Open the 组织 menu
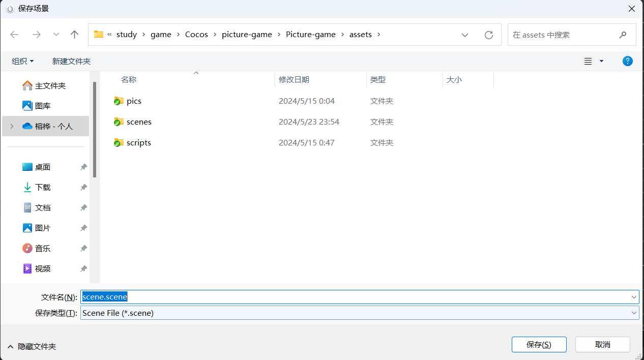This screenshot has height=360, width=644. point(23,61)
